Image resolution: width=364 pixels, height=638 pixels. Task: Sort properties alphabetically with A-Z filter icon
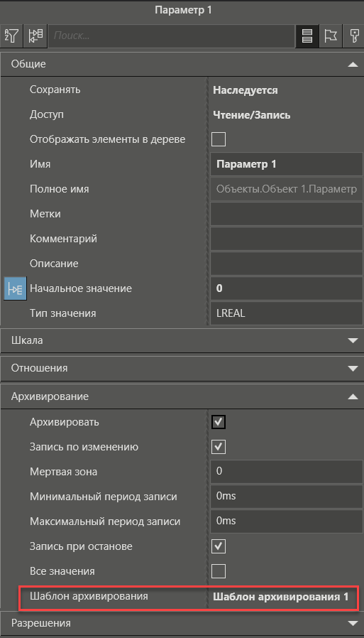[12, 37]
